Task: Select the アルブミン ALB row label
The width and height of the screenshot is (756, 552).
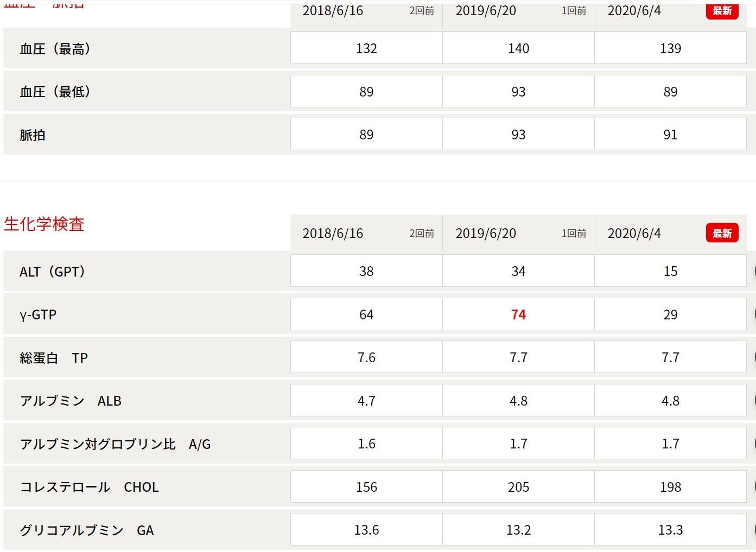Action: [71, 401]
